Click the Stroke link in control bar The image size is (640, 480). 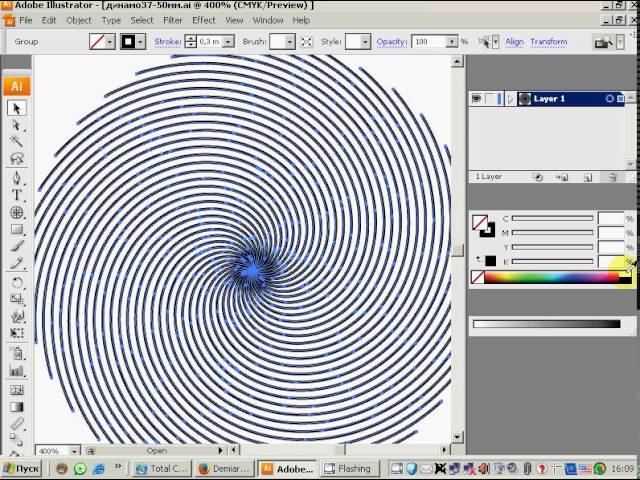(168, 42)
